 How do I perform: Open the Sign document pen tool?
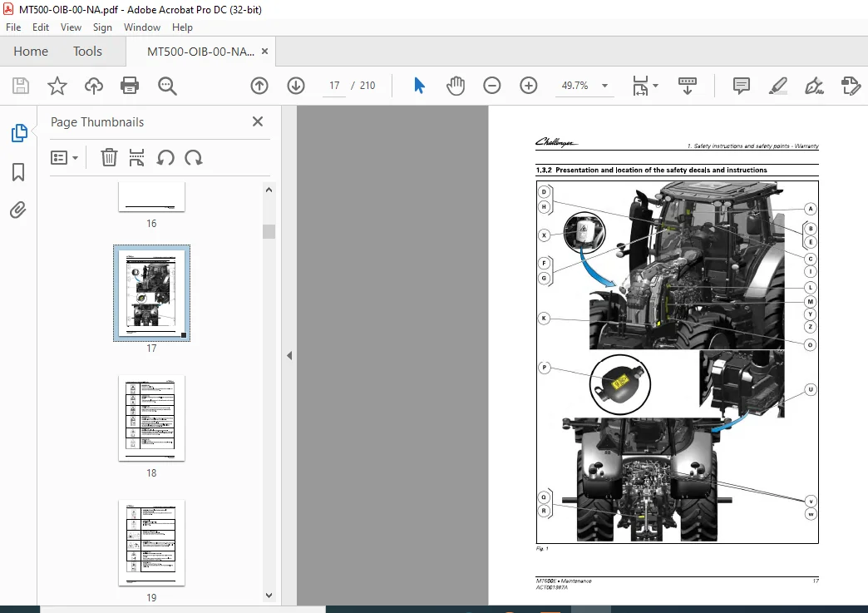click(814, 86)
